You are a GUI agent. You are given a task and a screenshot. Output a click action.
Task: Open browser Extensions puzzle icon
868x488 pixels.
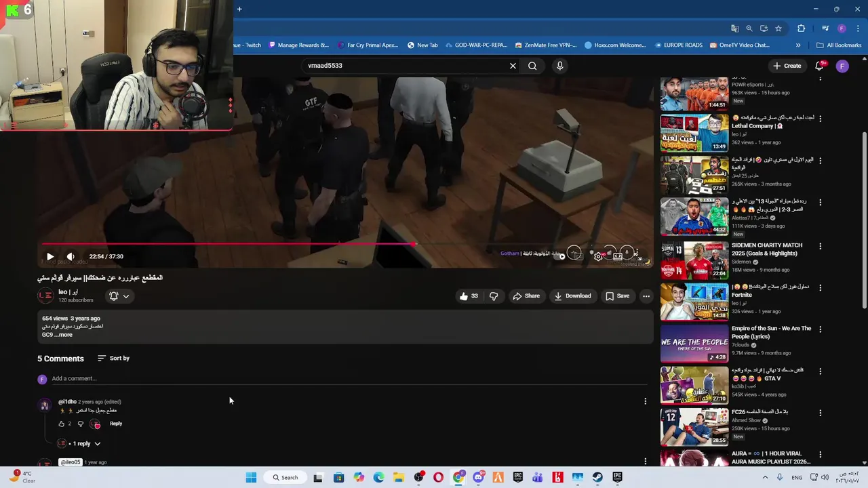802,28
